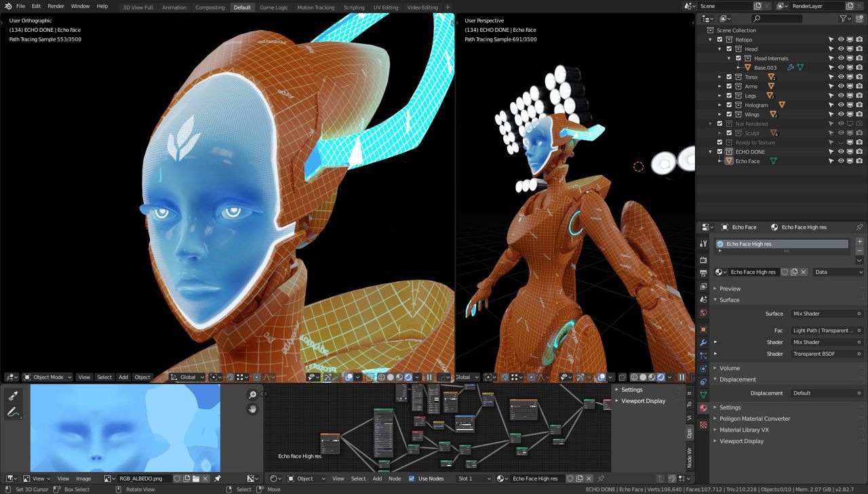
Task: Click the Scene name field
Action: 725,6
